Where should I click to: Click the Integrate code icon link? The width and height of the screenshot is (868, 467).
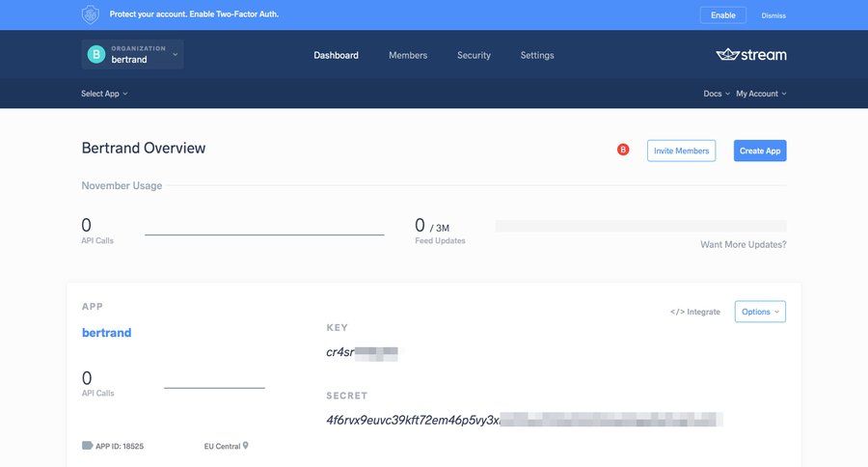[x=695, y=312]
